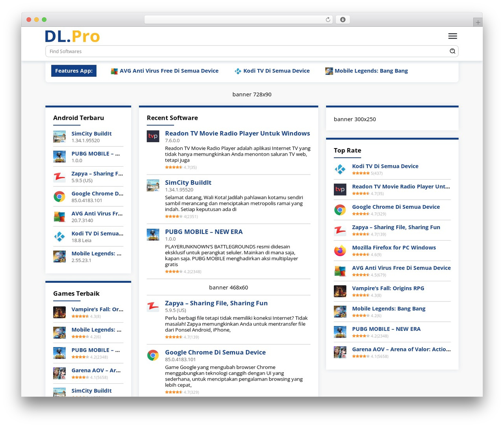Click tvp Readon icon in Top Rate
This screenshot has height=427, width=504.
pyautogui.click(x=340, y=189)
